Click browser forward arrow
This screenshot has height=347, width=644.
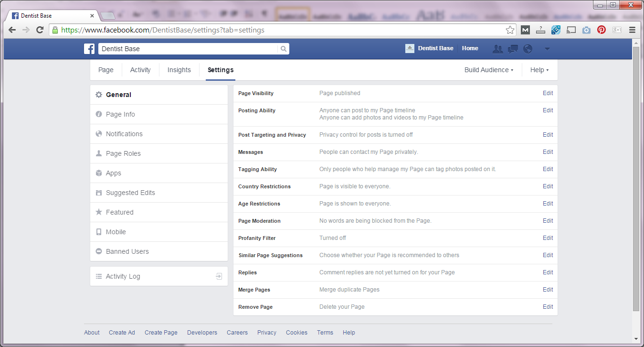[x=26, y=30]
